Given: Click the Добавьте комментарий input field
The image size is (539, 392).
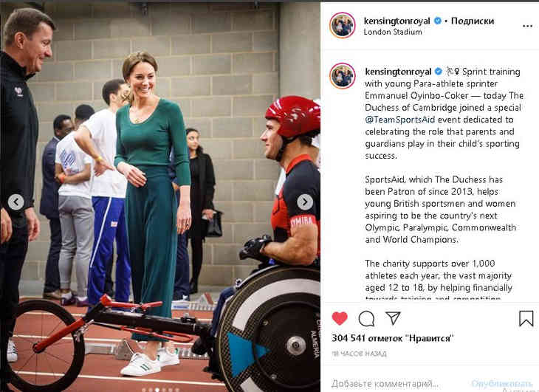Looking at the screenshot, I should point(385,383).
